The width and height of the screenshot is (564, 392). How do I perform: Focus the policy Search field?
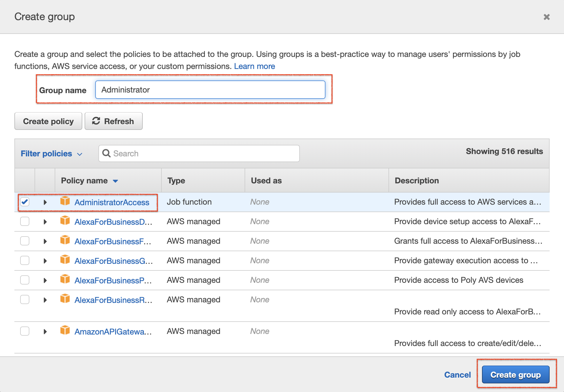coord(199,153)
